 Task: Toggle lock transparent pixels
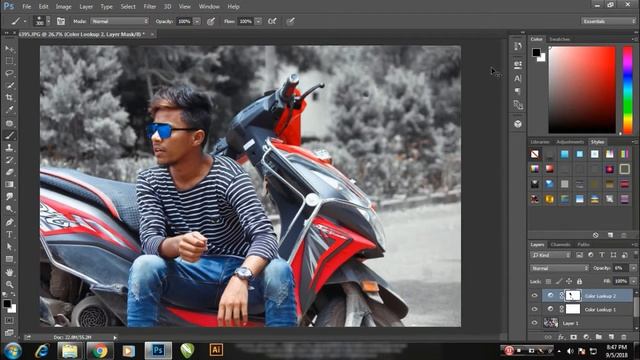[x=549, y=281]
